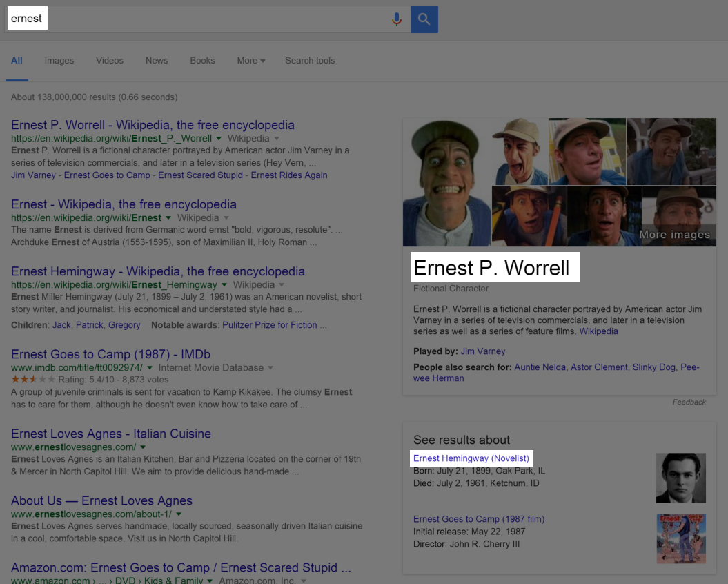Screen dimensions: 728x584
Task: Switch to the Videos tab
Action: (110, 60)
